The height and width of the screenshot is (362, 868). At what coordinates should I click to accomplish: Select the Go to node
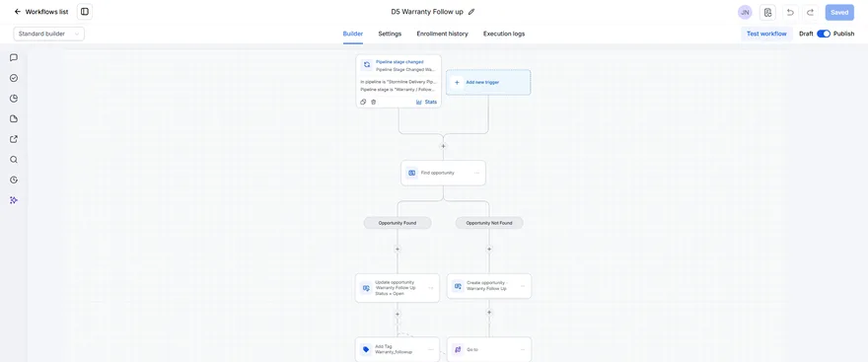pyautogui.click(x=489, y=349)
